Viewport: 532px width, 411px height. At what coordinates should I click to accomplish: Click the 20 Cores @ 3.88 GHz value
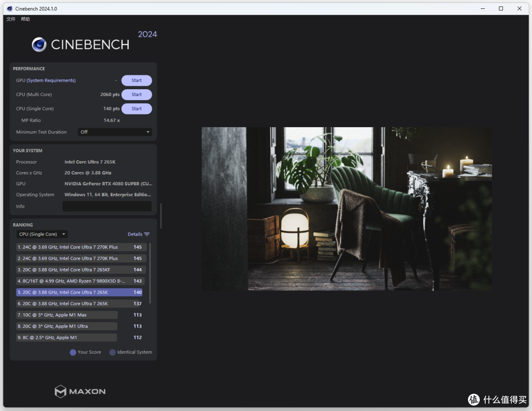(x=88, y=173)
